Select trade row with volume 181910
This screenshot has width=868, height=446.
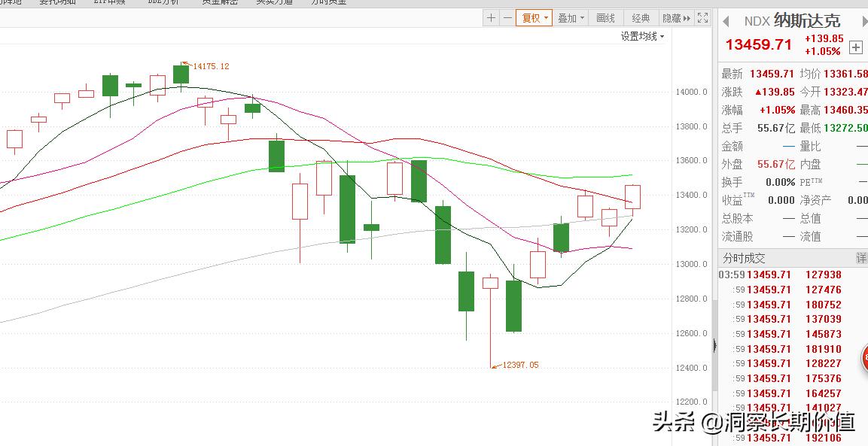(793, 349)
